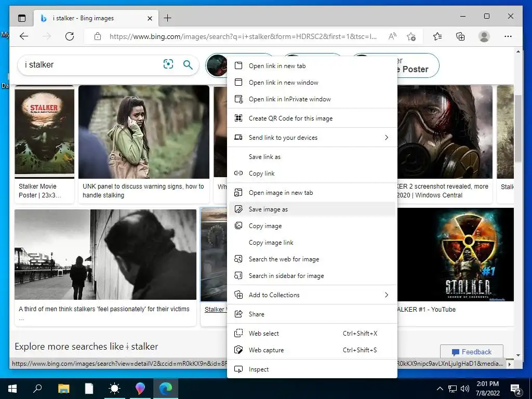Open Settings and more ellipsis menu
Viewport: 532px width, 399px height.
point(508,36)
